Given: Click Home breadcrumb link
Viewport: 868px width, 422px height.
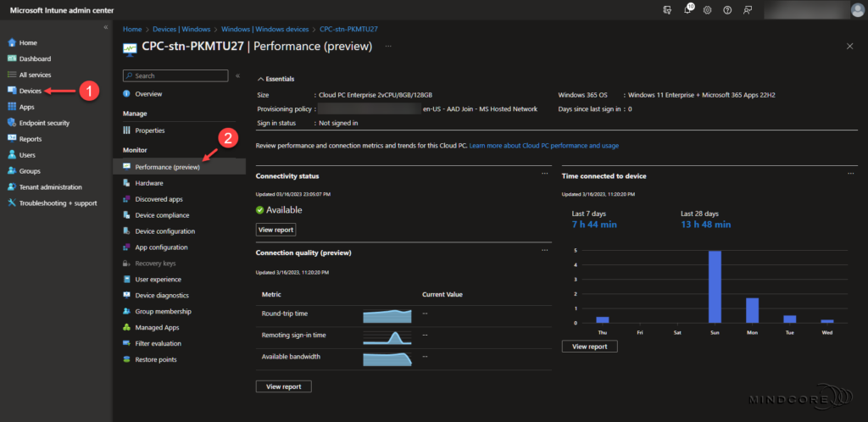Looking at the screenshot, I should click(131, 29).
